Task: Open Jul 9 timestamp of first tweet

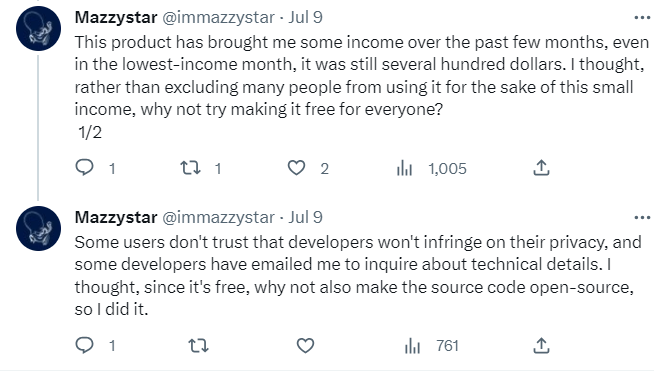Action: tap(306, 18)
